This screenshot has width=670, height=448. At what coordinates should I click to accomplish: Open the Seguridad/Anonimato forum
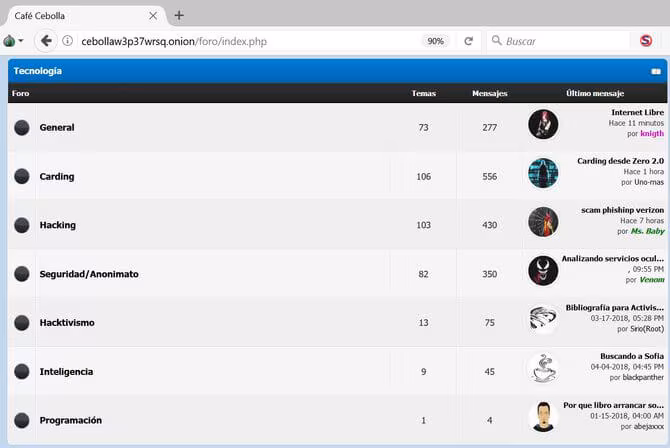point(89,274)
